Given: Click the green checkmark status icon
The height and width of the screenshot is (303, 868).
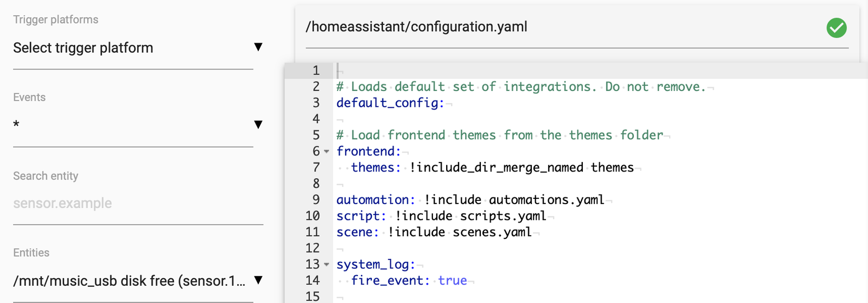Looking at the screenshot, I should click(x=836, y=27).
